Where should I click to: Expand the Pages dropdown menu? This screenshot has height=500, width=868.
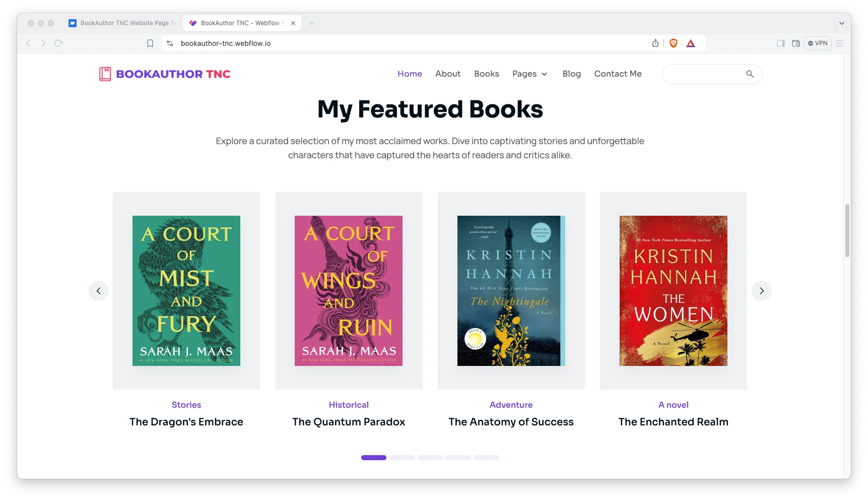pos(529,74)
